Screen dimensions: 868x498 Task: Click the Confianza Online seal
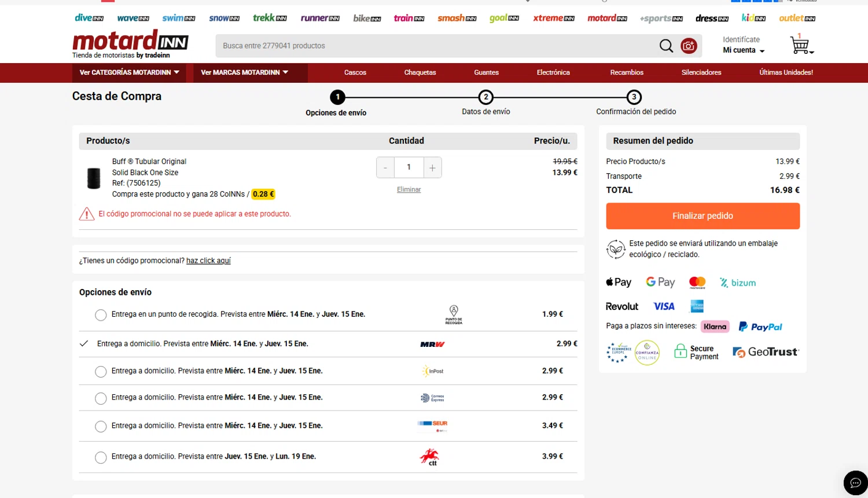coord(647,353)
